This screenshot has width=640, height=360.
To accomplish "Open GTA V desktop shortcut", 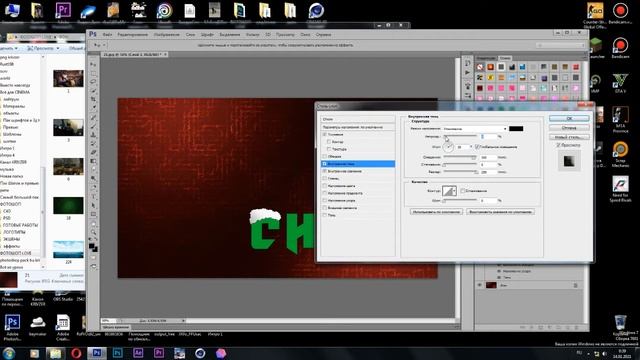I will pyautogui.click(x=620, y=83).
